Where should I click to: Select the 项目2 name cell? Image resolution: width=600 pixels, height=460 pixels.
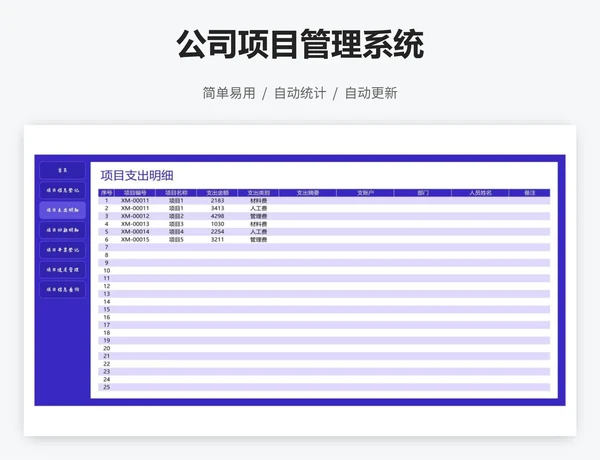click(x=176, y=216)
